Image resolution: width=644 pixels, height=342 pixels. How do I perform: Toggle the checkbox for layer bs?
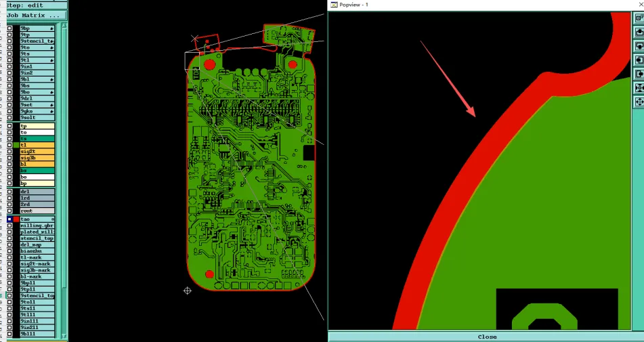tap(9, 171)
